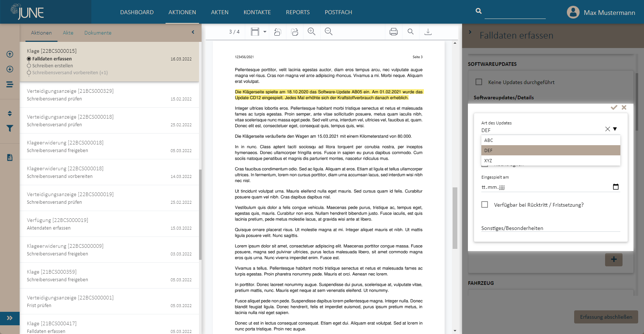Click the header search input field
This screenshot has height=334, width=644.
pos(515,13)
